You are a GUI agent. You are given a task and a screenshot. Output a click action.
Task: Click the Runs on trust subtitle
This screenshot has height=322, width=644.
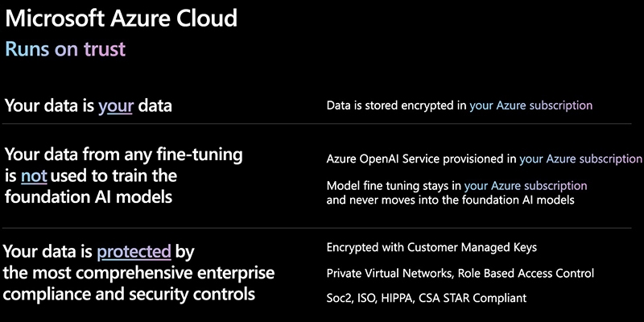[x=65, y=49]
